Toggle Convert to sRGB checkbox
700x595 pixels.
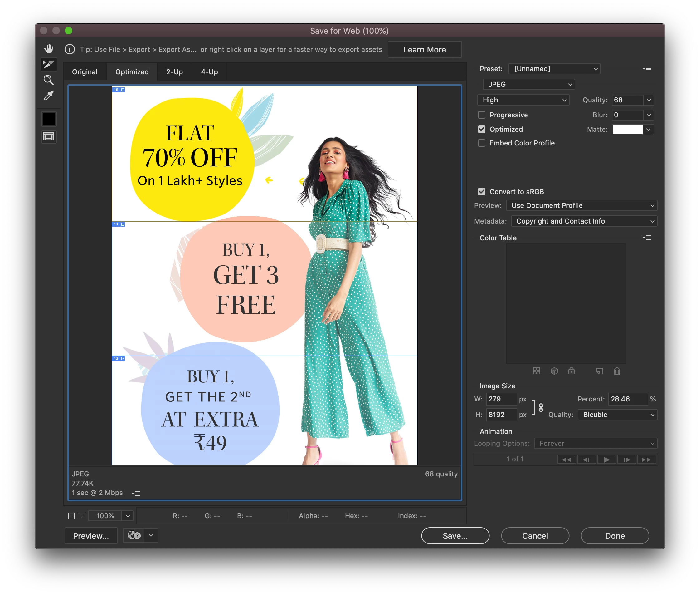(482, 192)
